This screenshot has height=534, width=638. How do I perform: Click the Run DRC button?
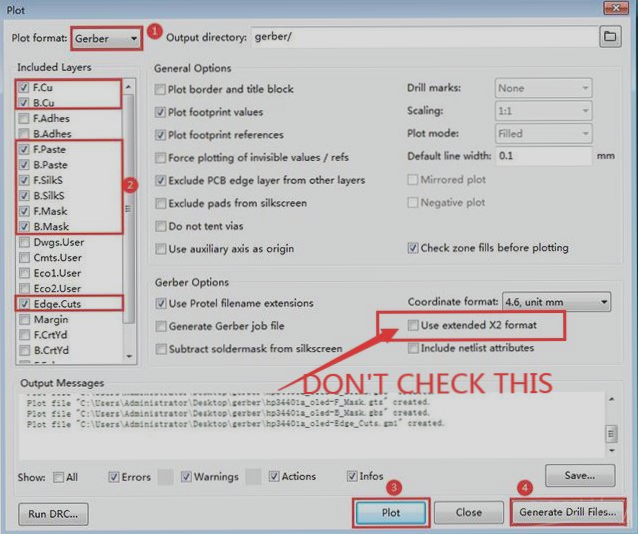[x=52, y=514]
